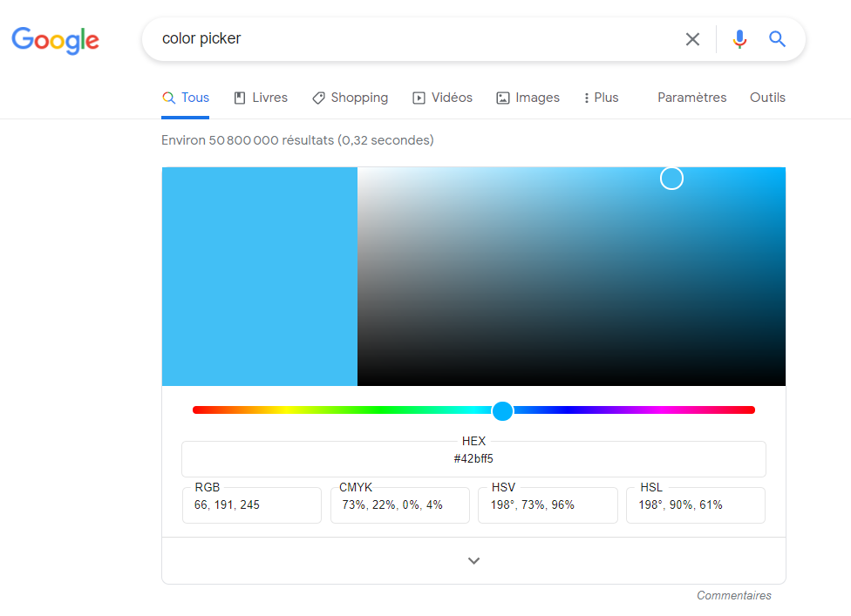This screenshot has width=851, height=616.
Task: Click the Google logo
Action: pos(55,40)
